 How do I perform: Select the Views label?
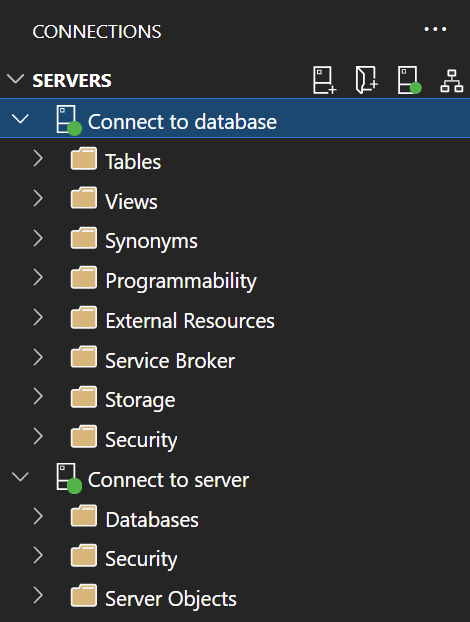coord(131,202)
